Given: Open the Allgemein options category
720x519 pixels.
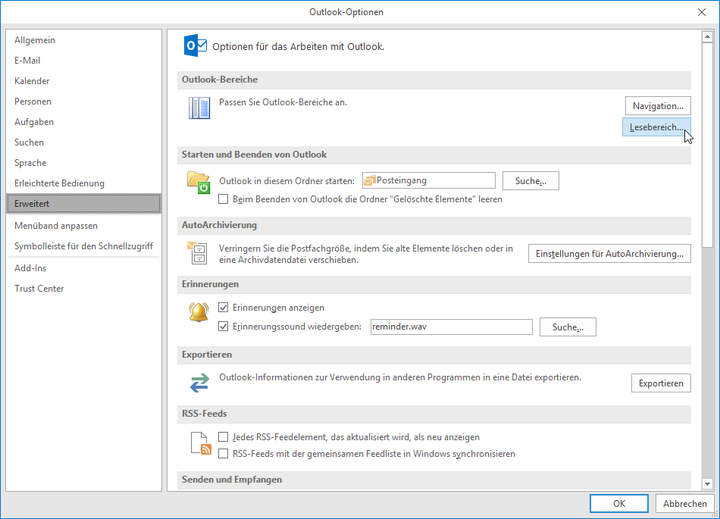Looking at the screenshot, I should 84,40.
